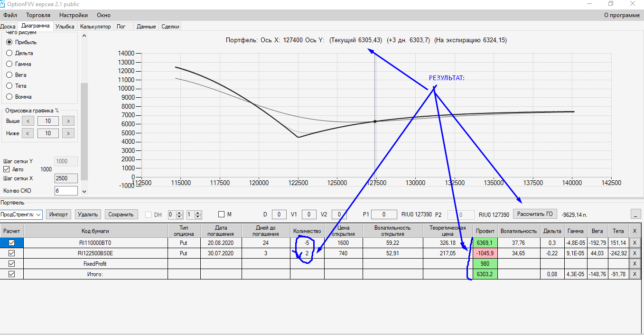Screen dimensions: 644x335
Task: Toggle Расчет checkbox for FixedProfit row
Action: click(12, 263)
